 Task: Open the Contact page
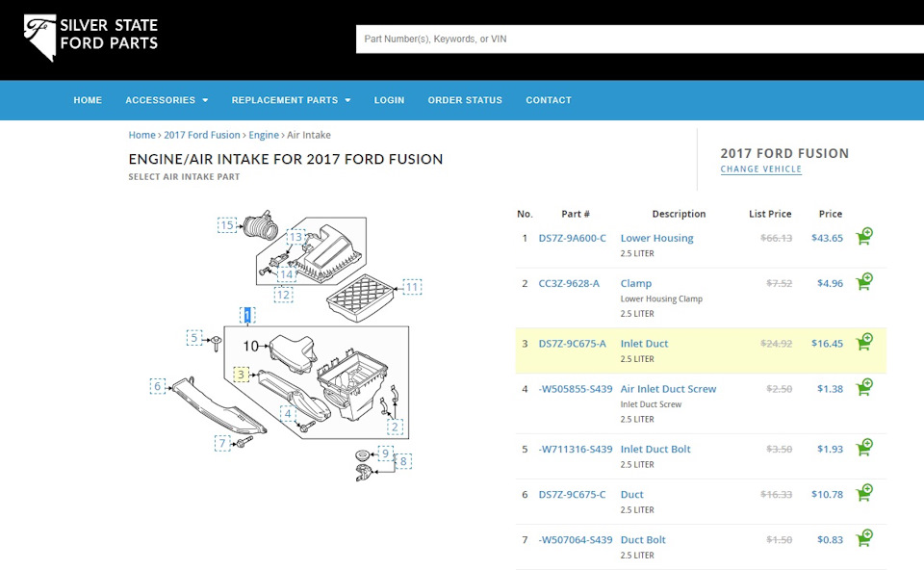tap(549, 100)
